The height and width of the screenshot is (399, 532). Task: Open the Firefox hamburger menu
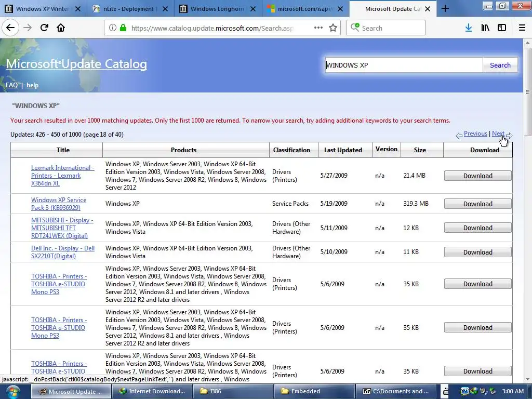(522, 28)
